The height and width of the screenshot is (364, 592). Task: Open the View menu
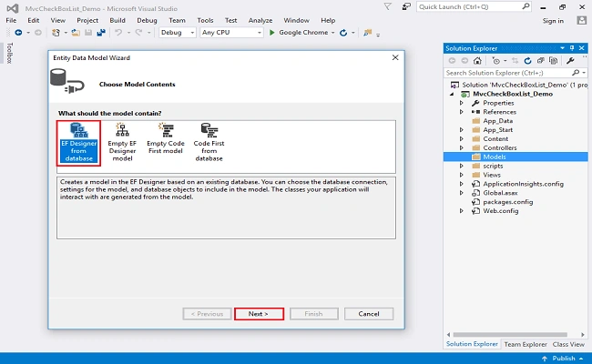57,20
